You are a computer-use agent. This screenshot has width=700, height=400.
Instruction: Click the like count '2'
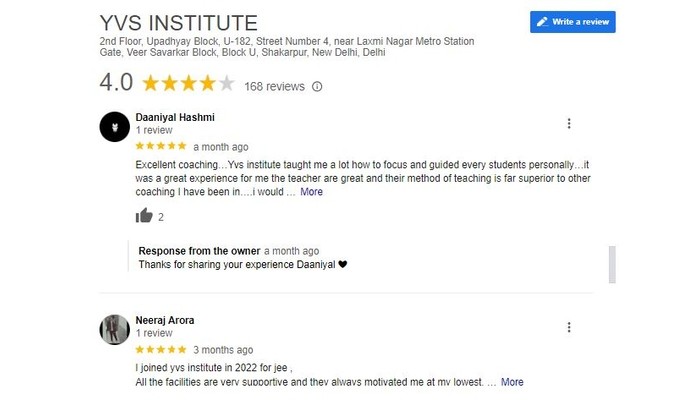coord(161,217)
